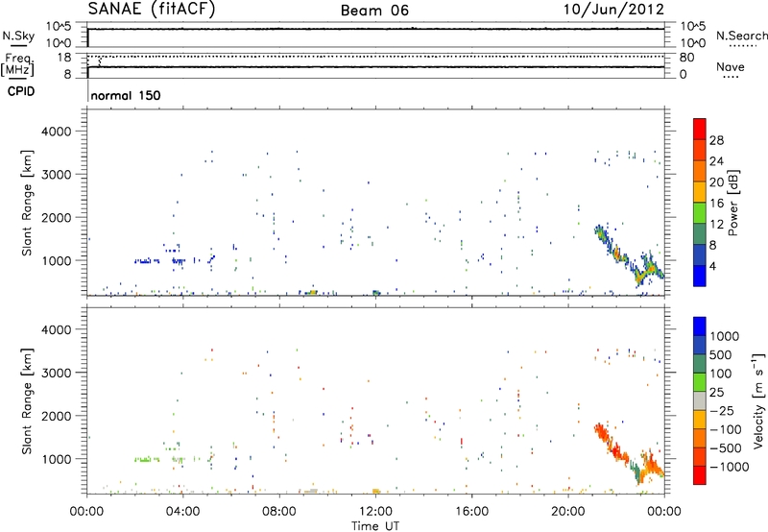
Task: Pick the red top segment of Power colorbar
Action: (x=700, y=129)
